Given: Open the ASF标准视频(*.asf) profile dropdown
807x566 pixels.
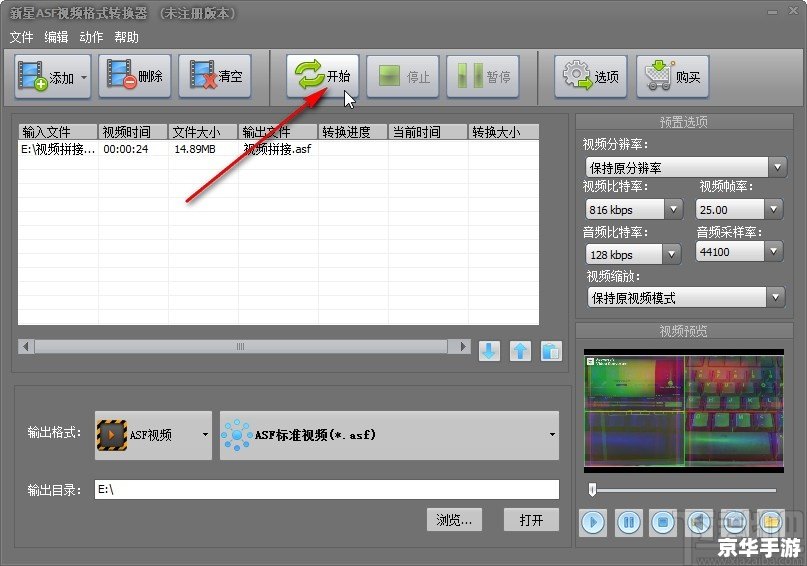Looking at the screenshot, I should 389,435.
